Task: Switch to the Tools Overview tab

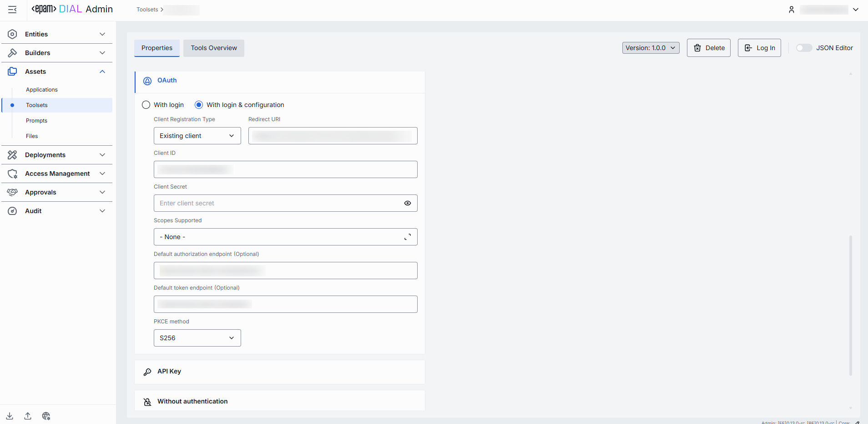Action: point(214,48)
